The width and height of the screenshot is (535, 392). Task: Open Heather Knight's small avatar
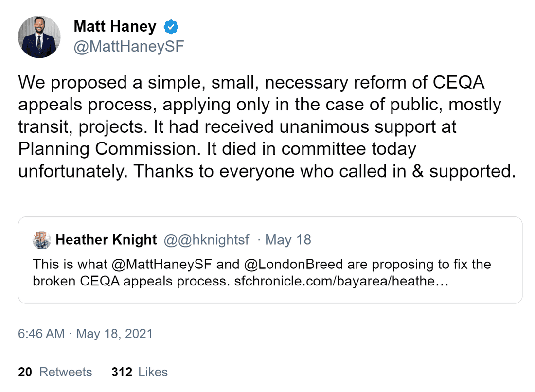pyautogui.click(x=42, y=240)
